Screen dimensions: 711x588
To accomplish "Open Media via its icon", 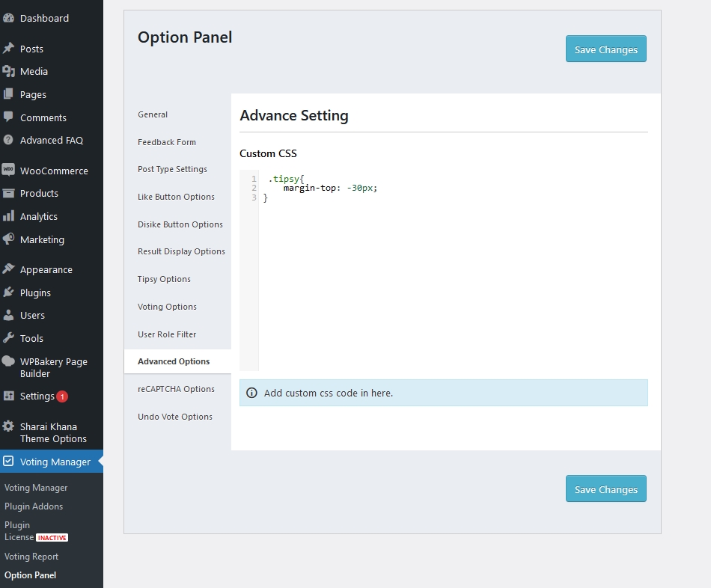I will click(9, 71).
